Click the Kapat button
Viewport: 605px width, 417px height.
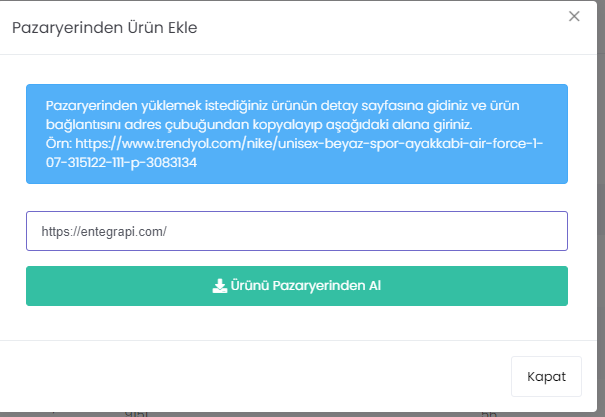coord(546,376)
